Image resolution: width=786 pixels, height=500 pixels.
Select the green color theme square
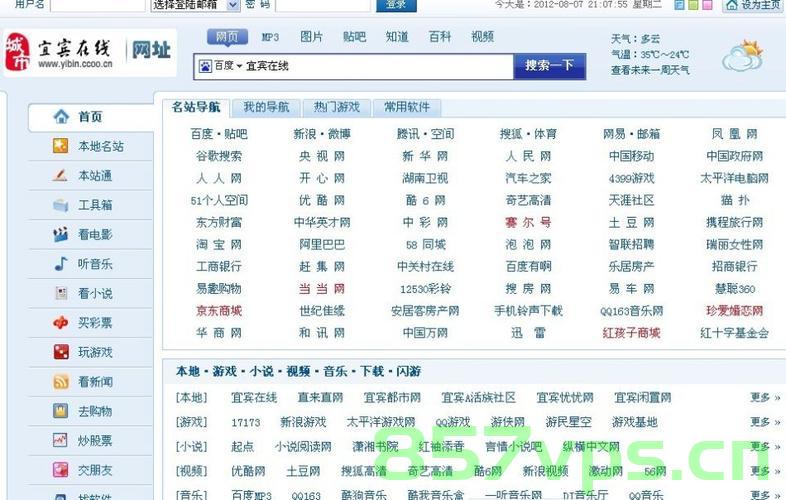pyautogui.click(x=693, y=5)
